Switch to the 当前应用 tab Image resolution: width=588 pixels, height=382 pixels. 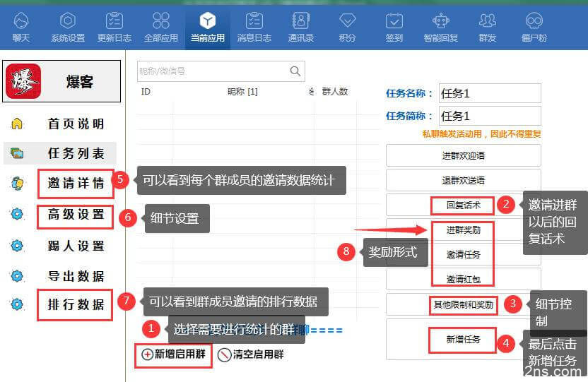[207, 26]
